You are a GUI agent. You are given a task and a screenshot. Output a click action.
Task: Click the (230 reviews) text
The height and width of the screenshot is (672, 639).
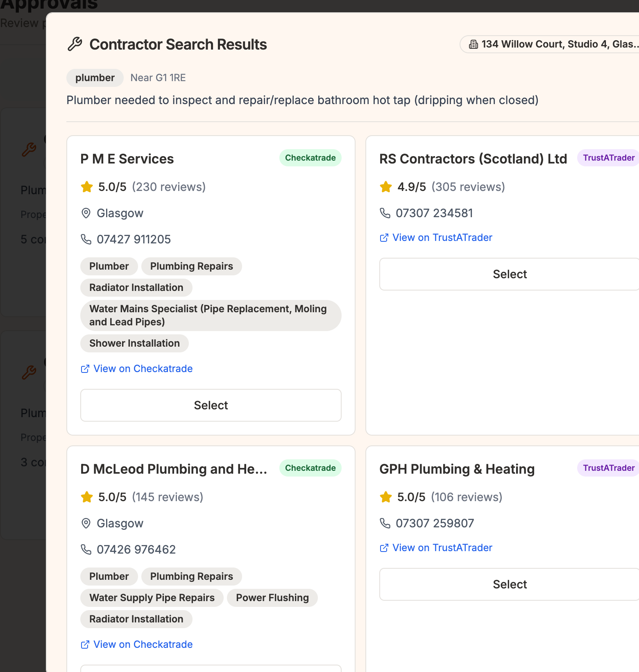[169, 187]
